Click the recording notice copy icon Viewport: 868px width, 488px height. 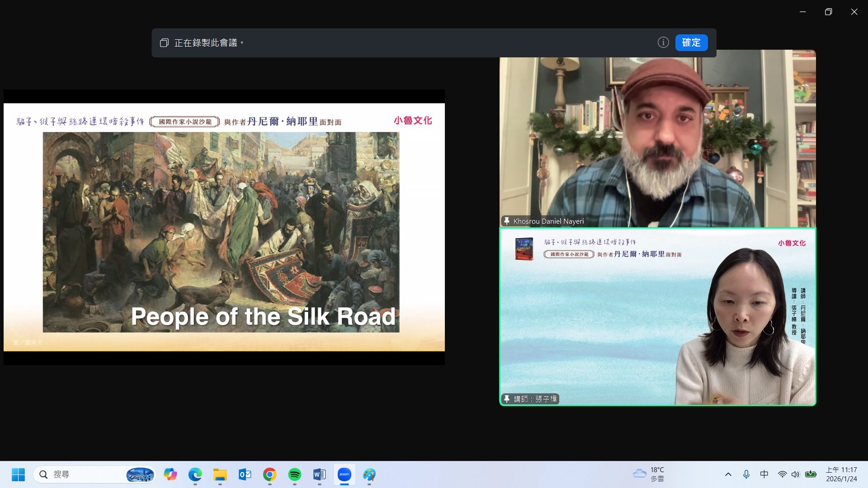click(165, 42)
